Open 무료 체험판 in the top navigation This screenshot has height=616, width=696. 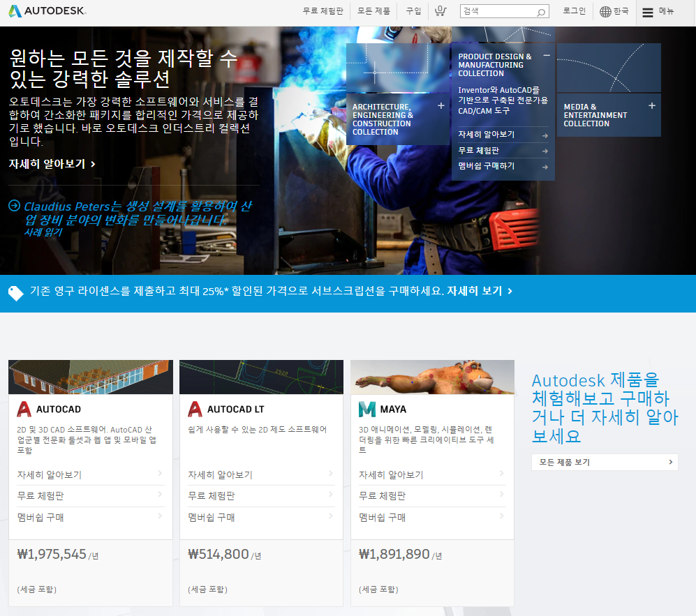(x=323, y=11)
